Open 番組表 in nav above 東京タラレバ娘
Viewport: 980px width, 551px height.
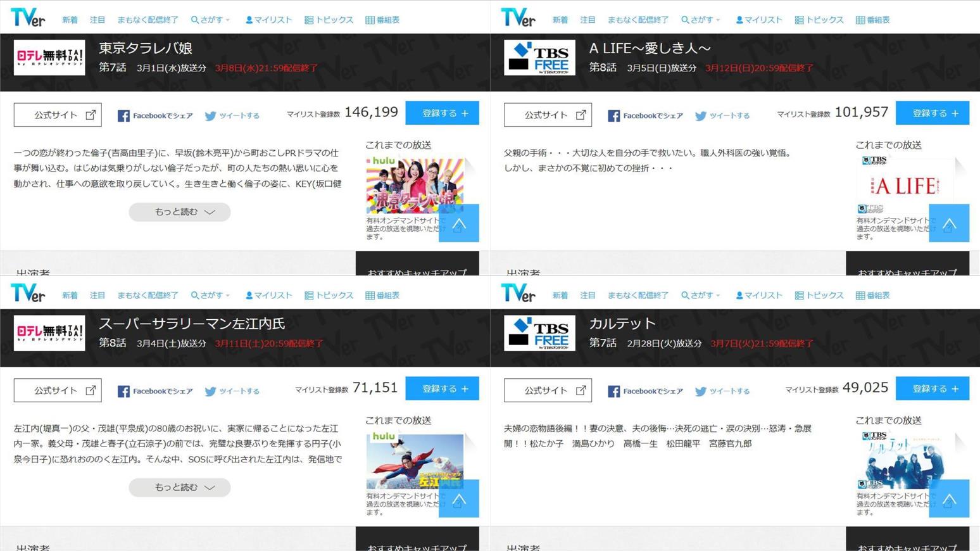382,20
